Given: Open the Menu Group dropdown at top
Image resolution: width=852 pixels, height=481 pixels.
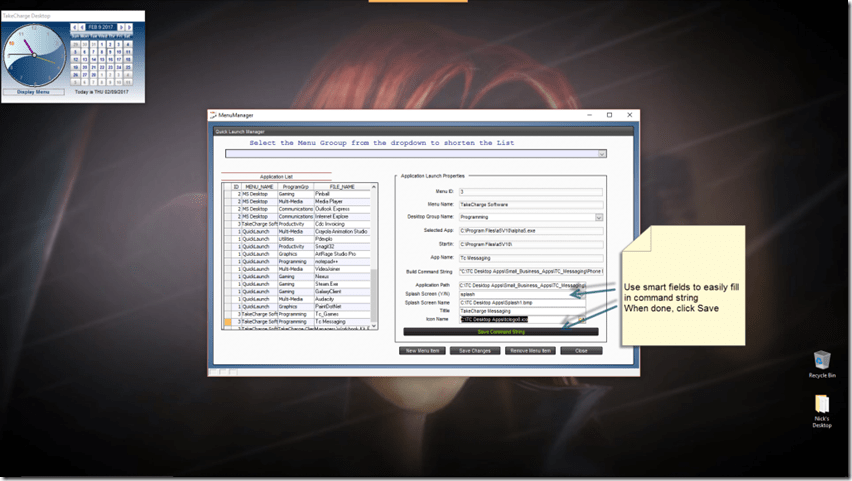Looking at the screenshot, I should point(602,154).
